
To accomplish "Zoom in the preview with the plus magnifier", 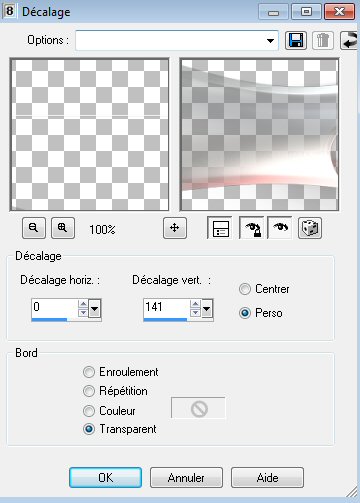I will tap(63, 228).
